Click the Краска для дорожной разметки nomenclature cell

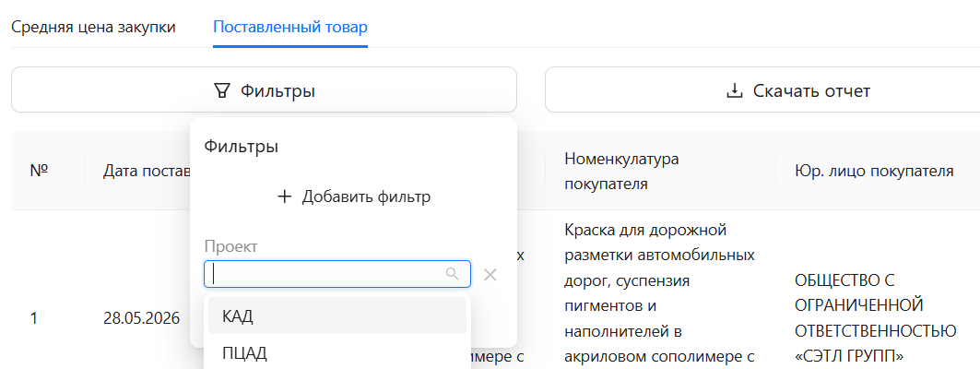[659, 293]
